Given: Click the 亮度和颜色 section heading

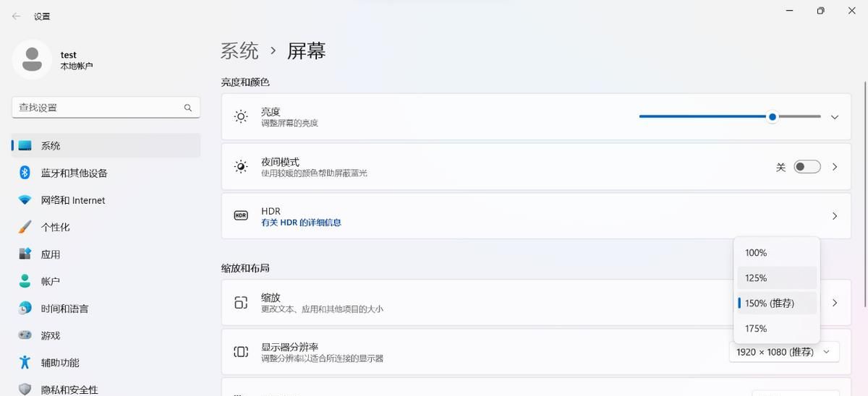Looking at the screenshot, I should click(245, 82).
